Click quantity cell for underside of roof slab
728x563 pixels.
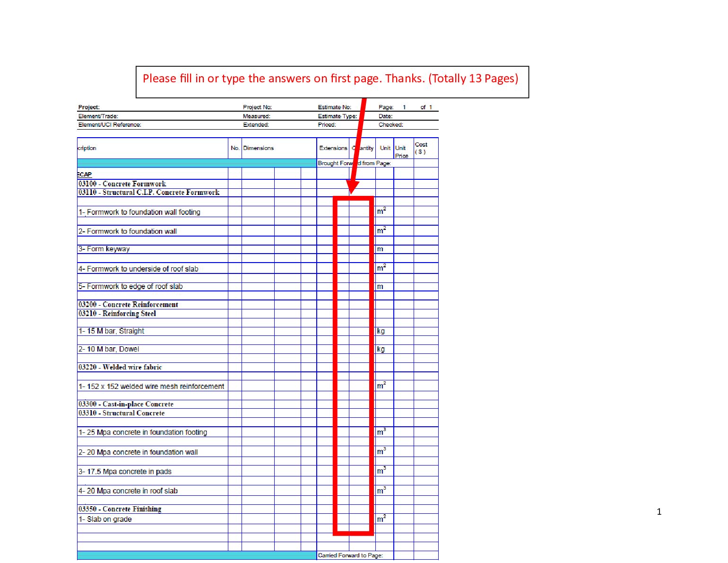point(362,268)
